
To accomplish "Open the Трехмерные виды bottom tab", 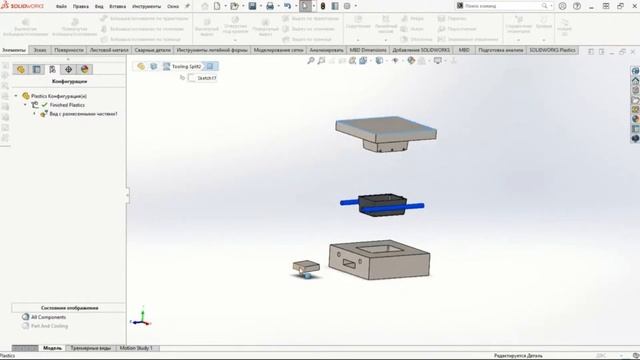I will click(90, 348).
